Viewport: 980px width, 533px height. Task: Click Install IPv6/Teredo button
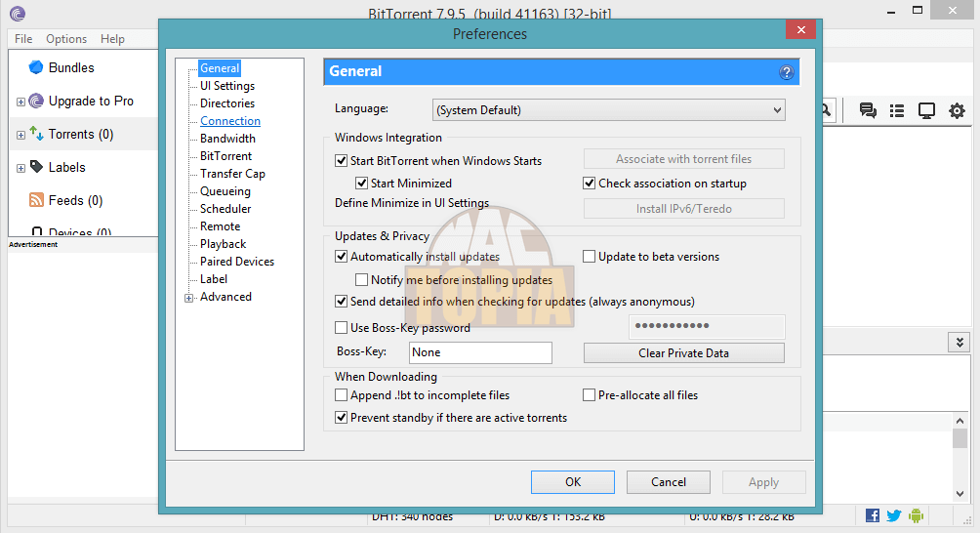(683, 209)
